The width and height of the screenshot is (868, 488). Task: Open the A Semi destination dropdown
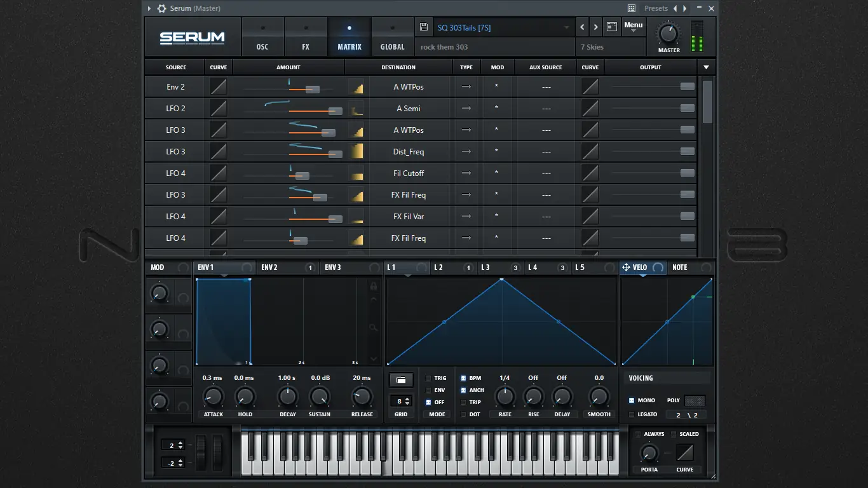click(409, 109)
